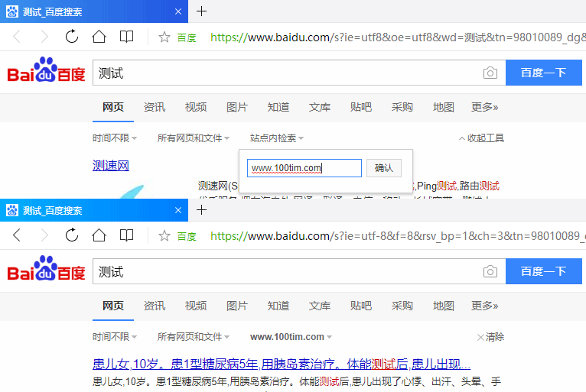Image resolution: width=586 pixels, height=392 pixels.
Task: Collapse tools via 收起工具 in upper window
Action: tap(482, 138)
